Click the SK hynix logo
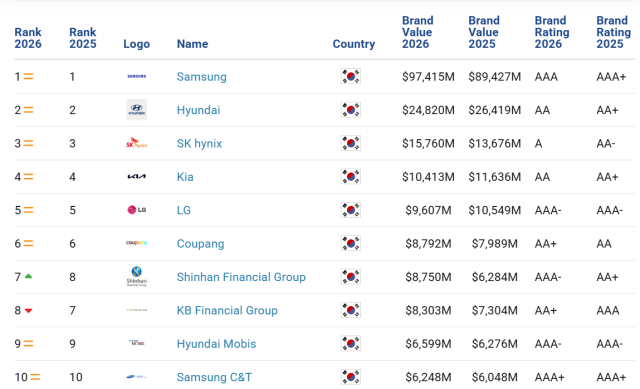 coord(137,143)
